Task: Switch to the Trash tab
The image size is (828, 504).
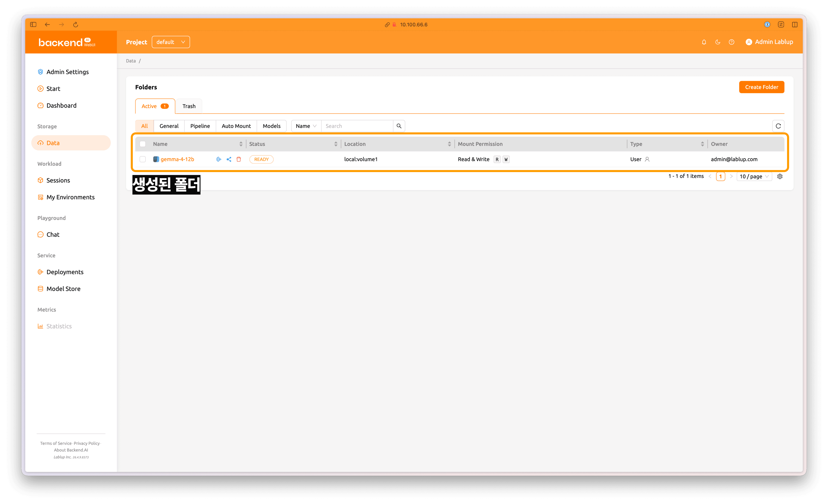Action: 189,106
